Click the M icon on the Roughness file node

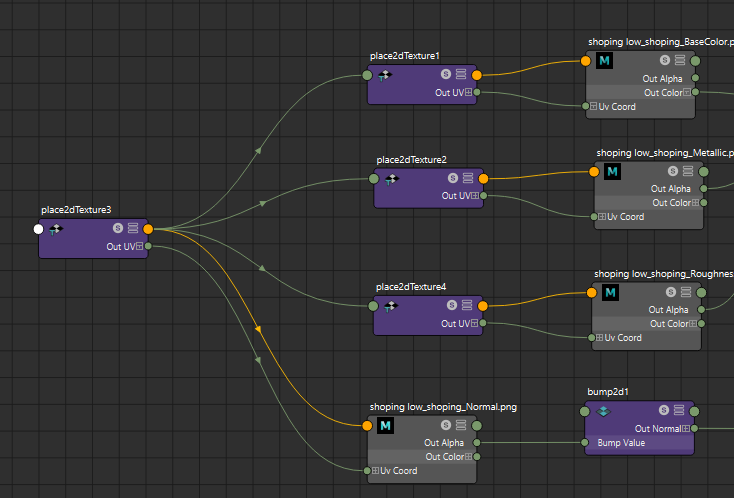pos(610,293)
